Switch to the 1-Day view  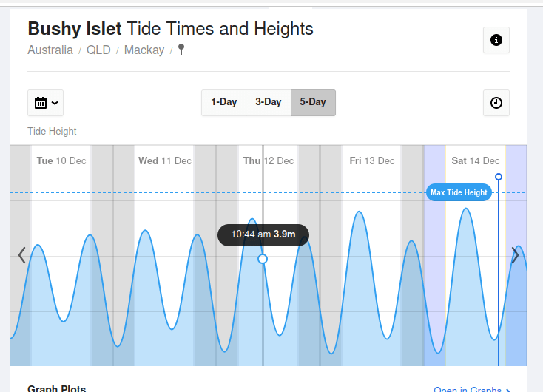click(223, 102)
